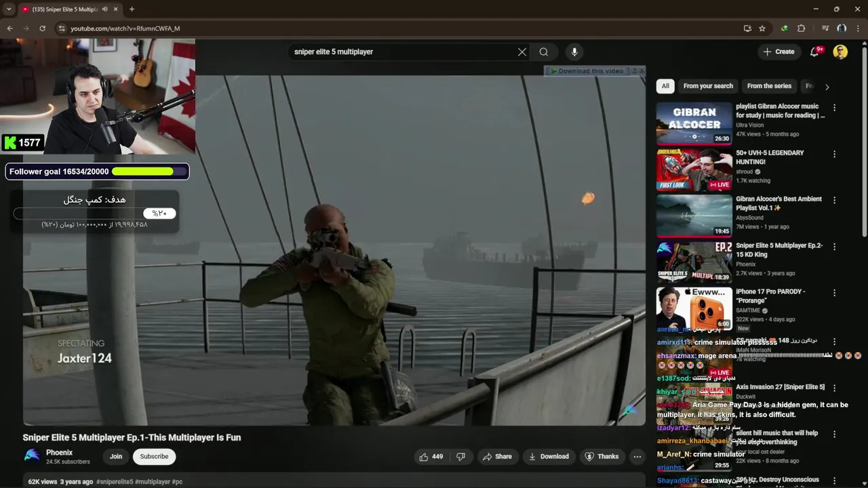Click the YouTube search magnifier button
868x488 pixels.
544,52
